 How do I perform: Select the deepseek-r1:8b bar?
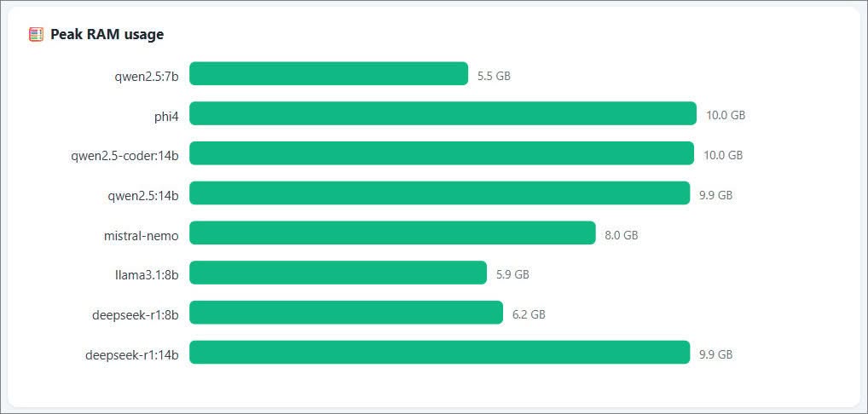point(346,313)
